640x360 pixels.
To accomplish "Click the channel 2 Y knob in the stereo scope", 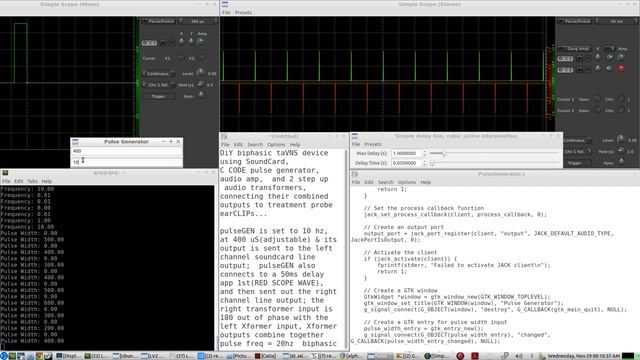I will pos(609,69).
